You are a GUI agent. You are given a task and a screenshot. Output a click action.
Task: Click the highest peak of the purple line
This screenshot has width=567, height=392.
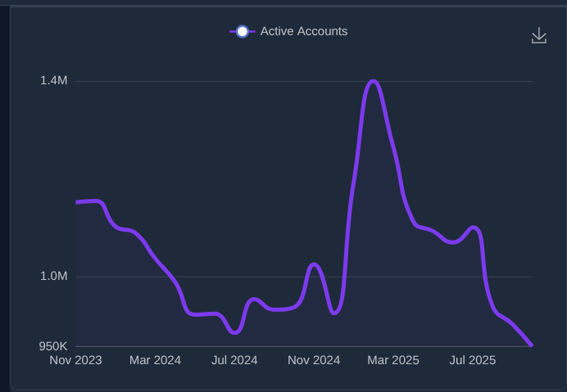tap(373, 81)
